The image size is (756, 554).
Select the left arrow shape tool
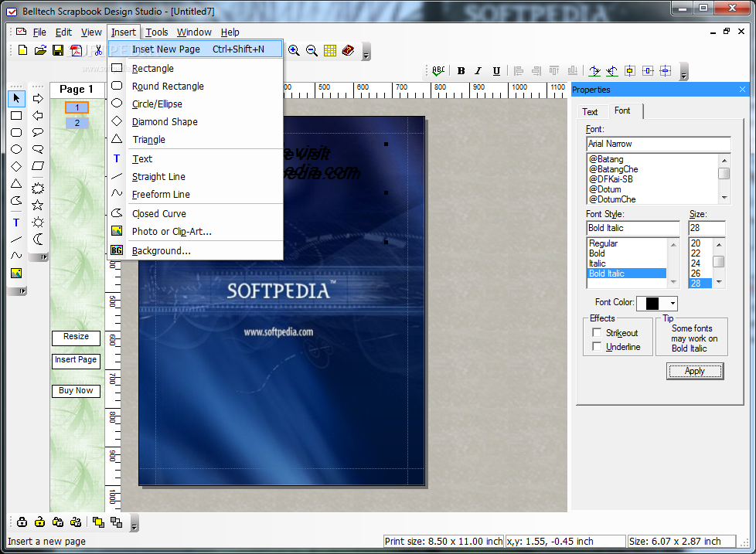point(38,116)
